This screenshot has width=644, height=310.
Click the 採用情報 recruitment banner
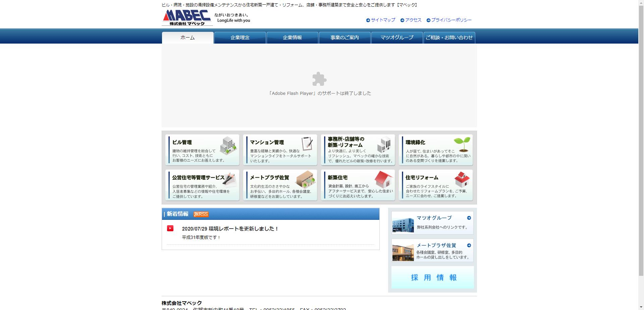[432, 277]
